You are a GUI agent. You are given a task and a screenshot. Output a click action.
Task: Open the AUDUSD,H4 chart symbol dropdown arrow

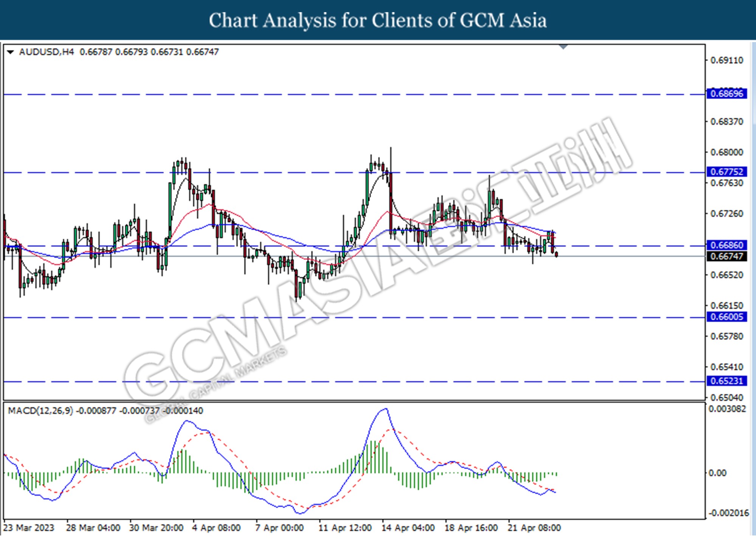coord(11,52)
